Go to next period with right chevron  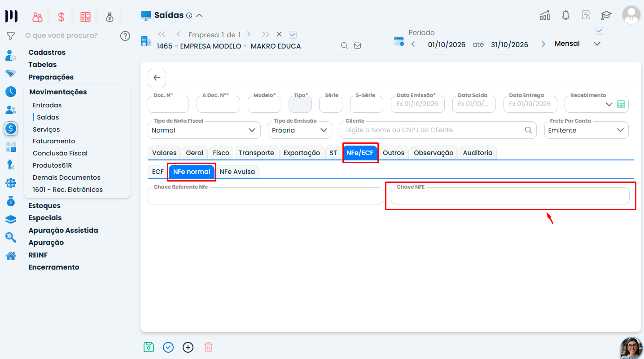coord(543,44)
